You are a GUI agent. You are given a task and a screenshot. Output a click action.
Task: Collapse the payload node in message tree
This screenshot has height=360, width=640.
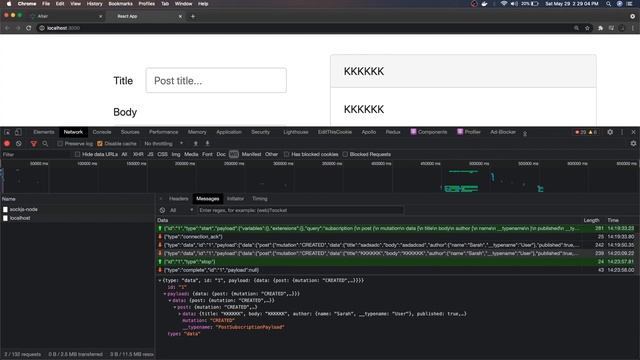(165, 294)
